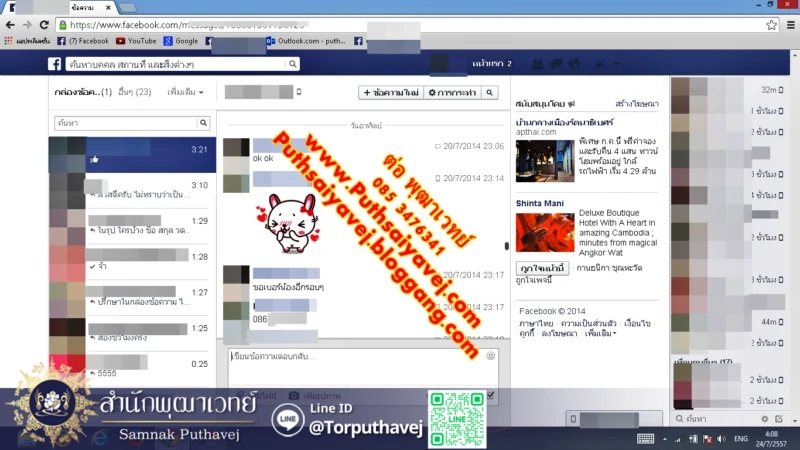Image resolution: width=800 pixels, height=450 pixels.
Task: Switch to the Other (23) messages tab
Action: [134, 92]
